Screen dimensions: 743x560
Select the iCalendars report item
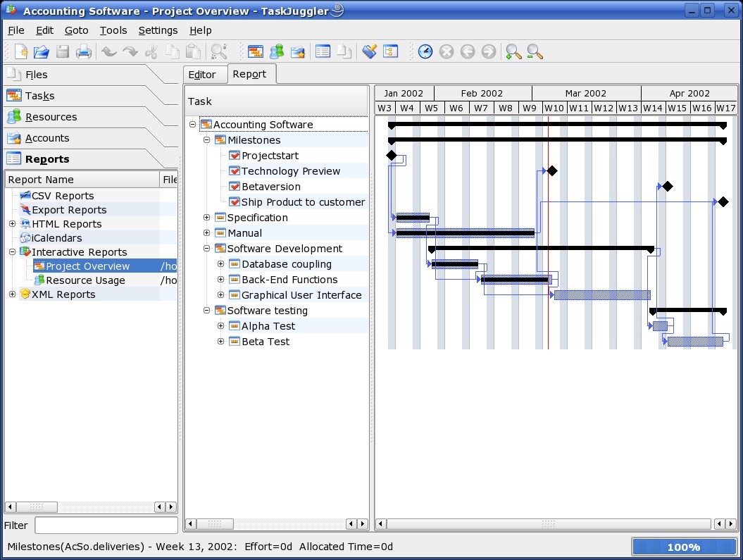(x=56, y=238)
